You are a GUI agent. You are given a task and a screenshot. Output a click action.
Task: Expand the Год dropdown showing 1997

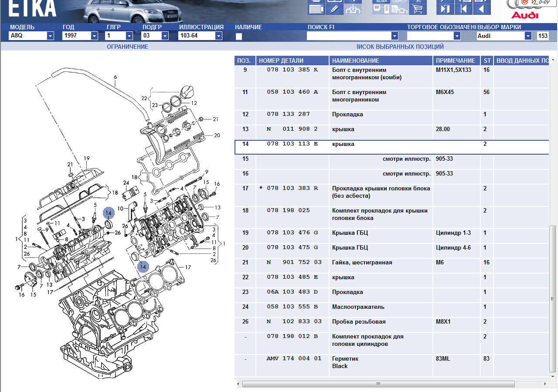pyautogui.click(x=94, y=36)
